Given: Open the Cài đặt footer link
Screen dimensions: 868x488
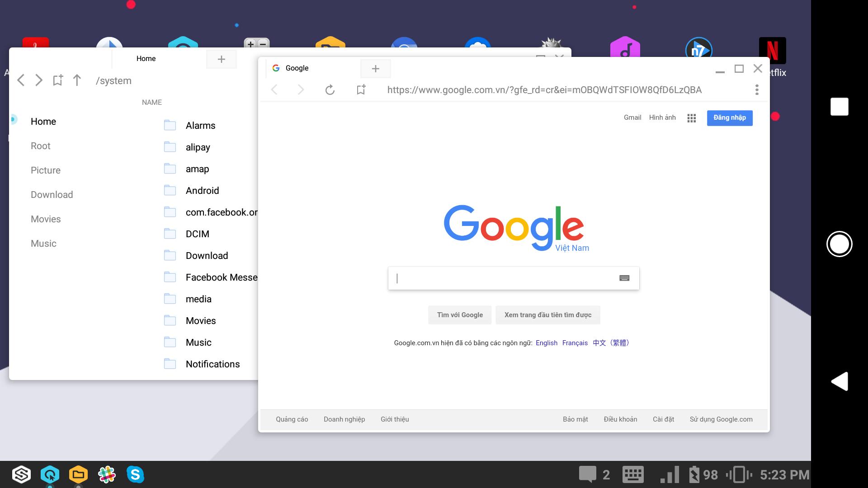Looking at the screenshot, I should coord(663,419).
